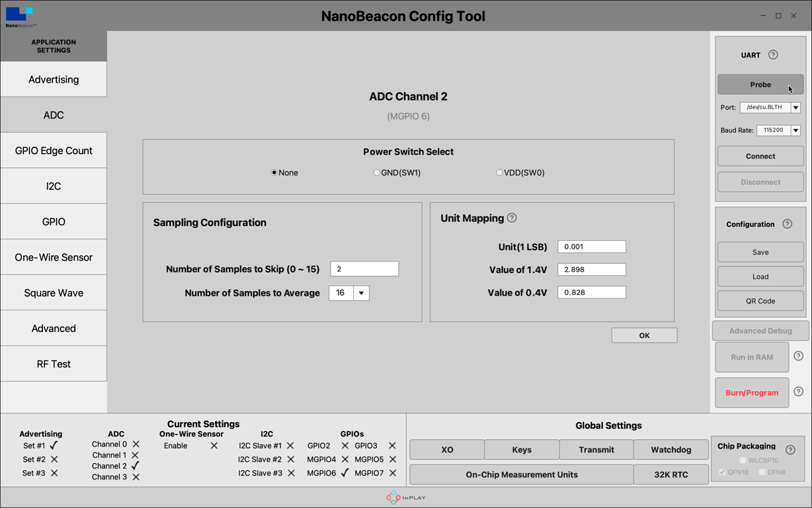Click the Load configuration button
The height and width of the screenshot is (508, 812).
760,276
